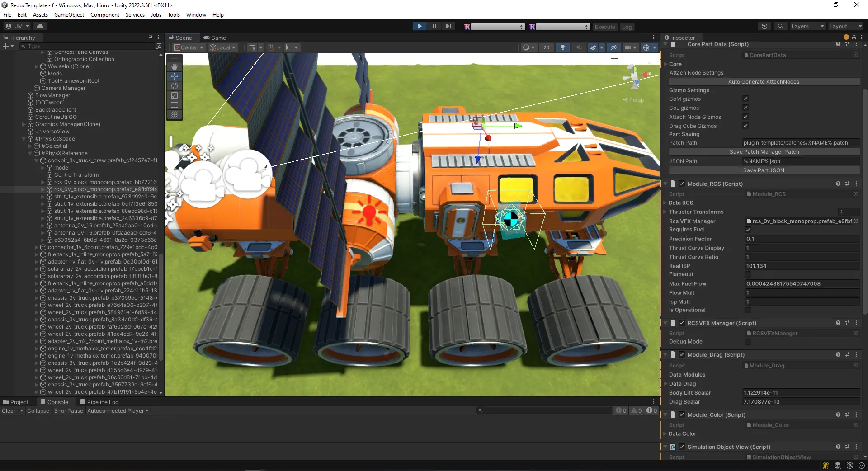Open the Layout dropdown

pos(845,27)
